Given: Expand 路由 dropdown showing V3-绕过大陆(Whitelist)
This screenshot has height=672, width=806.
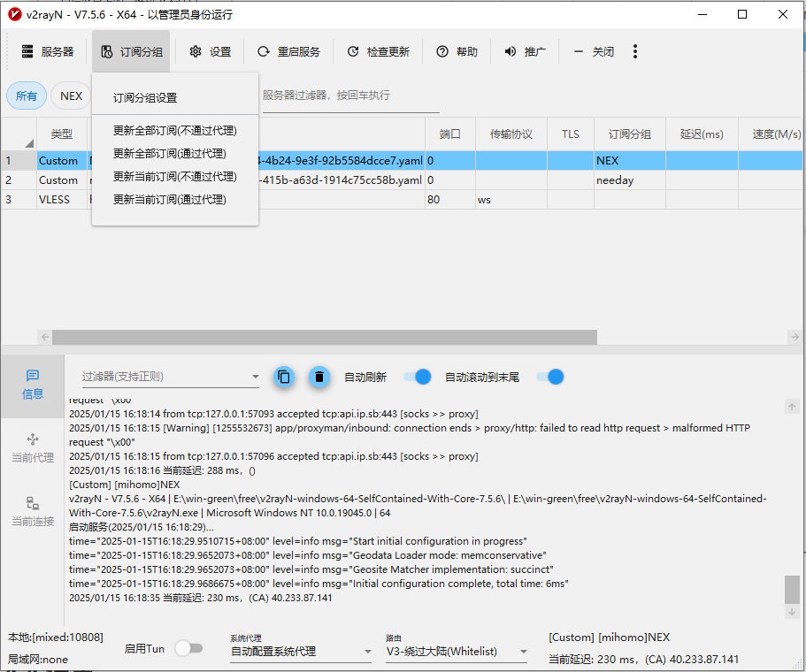Looking at the screenshot, I should [523, 653].
